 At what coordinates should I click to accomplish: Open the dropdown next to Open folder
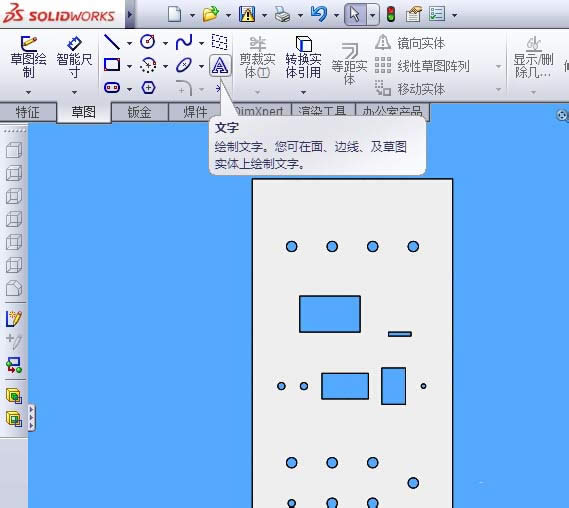point(228,15)
